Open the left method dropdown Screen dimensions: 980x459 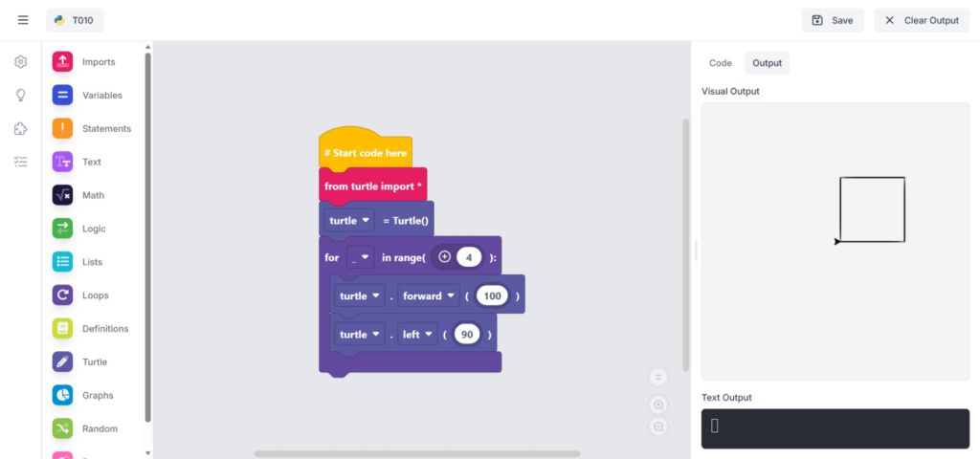pyautogui.click(x=418, y=335)
